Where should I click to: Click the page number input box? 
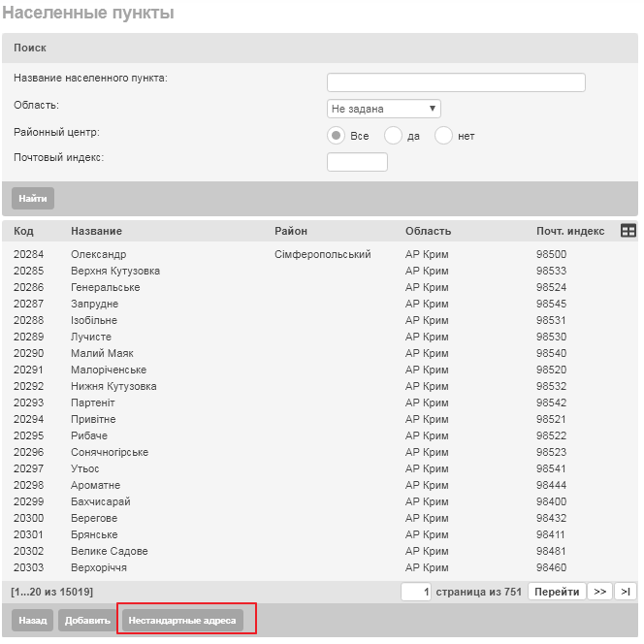click(415, 592)
